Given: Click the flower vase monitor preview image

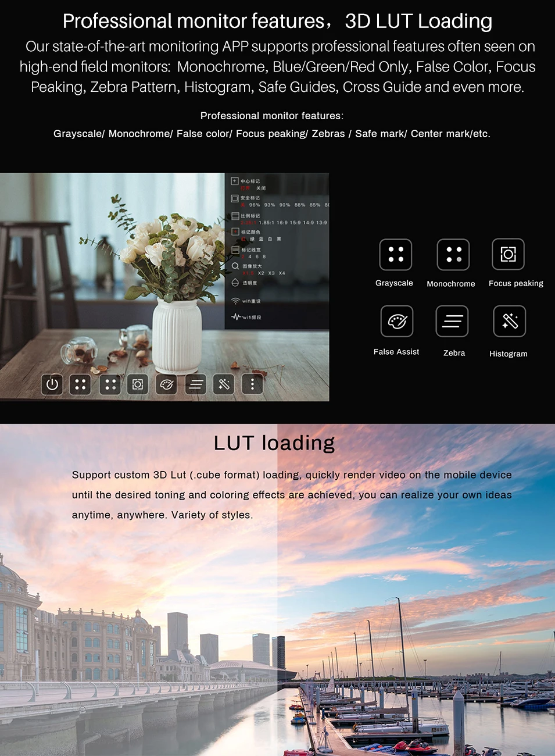Looking at the screenshot, I should click(164, 287).
